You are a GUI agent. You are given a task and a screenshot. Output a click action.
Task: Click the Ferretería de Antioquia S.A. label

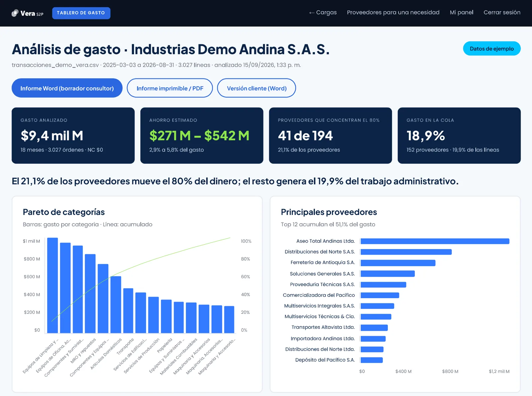[323, 263]
